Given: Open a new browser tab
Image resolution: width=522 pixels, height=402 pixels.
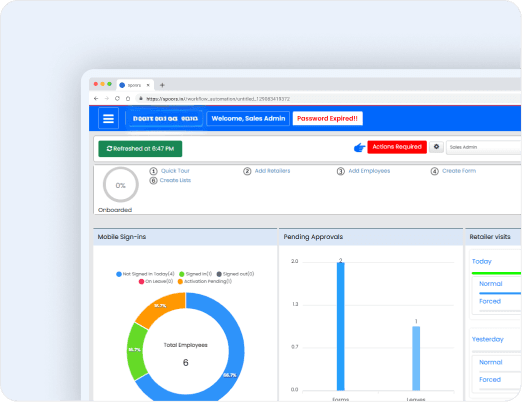Looking at the screenshot, I should 162,85.
